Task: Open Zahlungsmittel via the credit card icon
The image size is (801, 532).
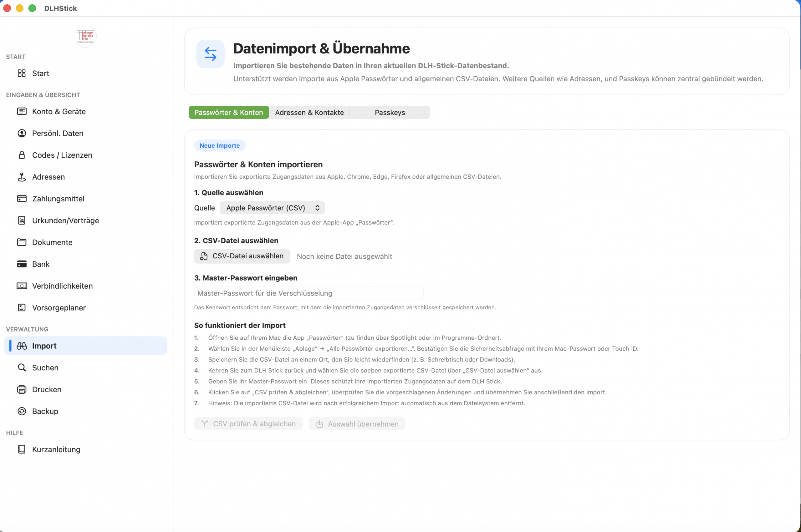Action: click(22, 199)
